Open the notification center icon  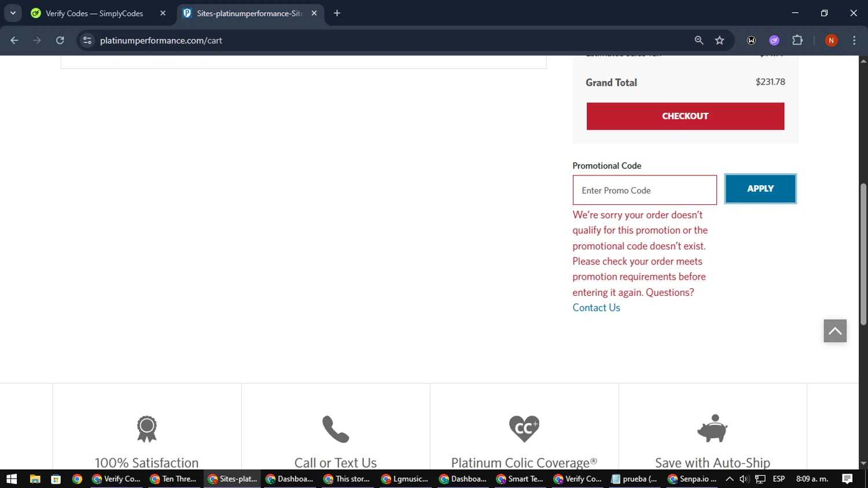tap(847, 479)
